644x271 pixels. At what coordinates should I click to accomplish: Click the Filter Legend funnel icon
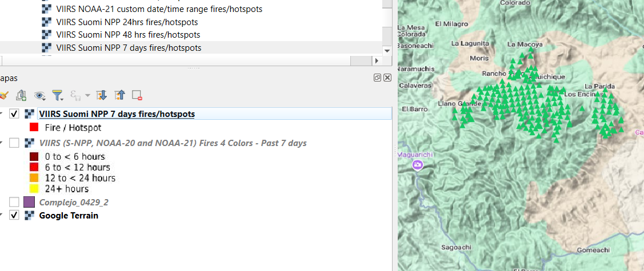(x=57, y=95)
